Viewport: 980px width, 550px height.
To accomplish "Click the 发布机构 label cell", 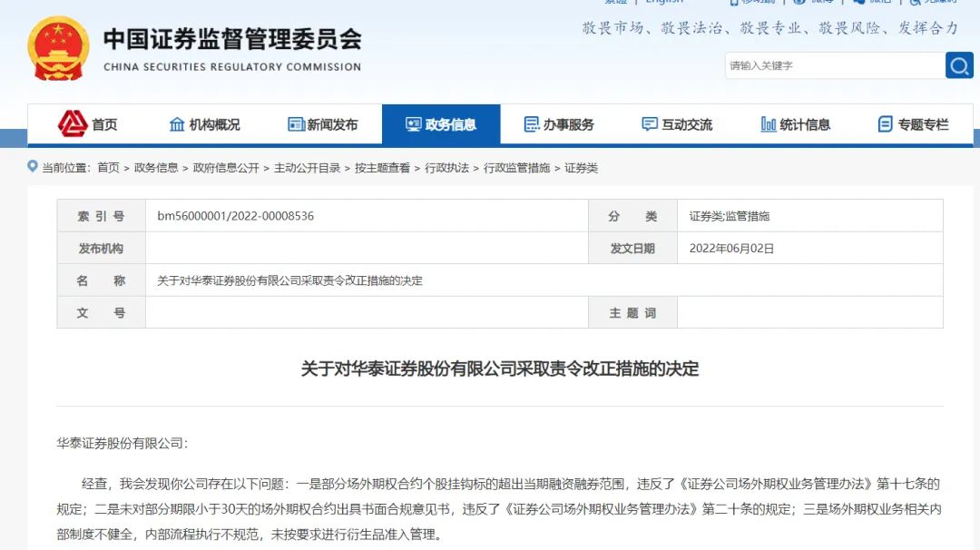I will [102, 248].
